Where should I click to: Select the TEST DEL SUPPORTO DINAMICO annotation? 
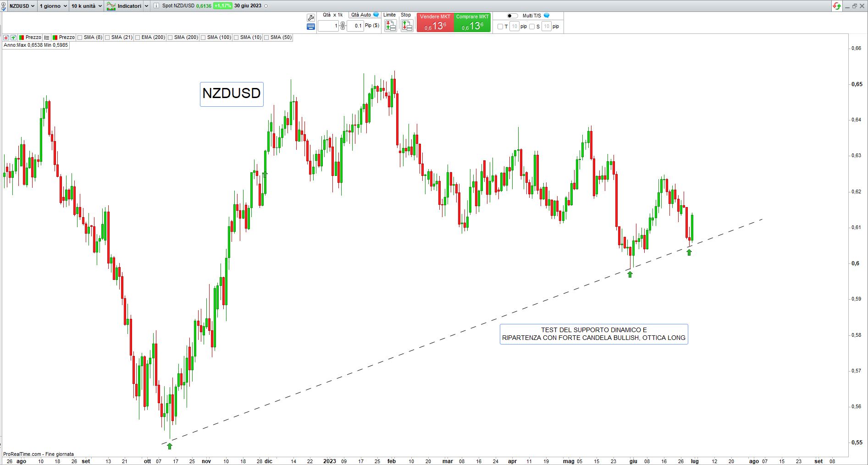(594, 334)
